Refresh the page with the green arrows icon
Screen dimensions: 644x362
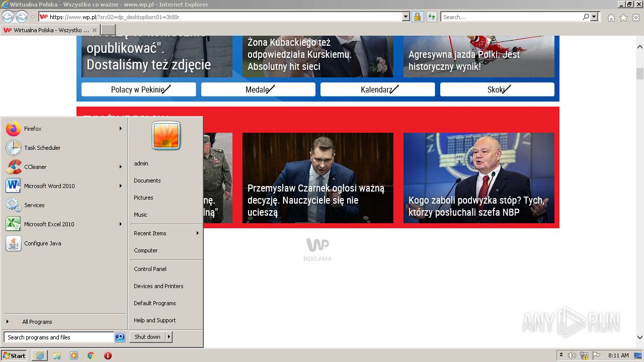click(x=431, y=17)
